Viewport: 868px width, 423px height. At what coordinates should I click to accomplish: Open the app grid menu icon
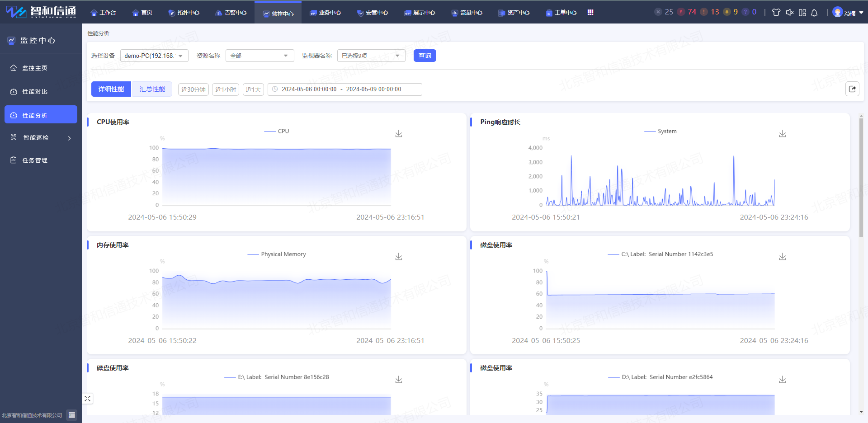coord(590,13)
